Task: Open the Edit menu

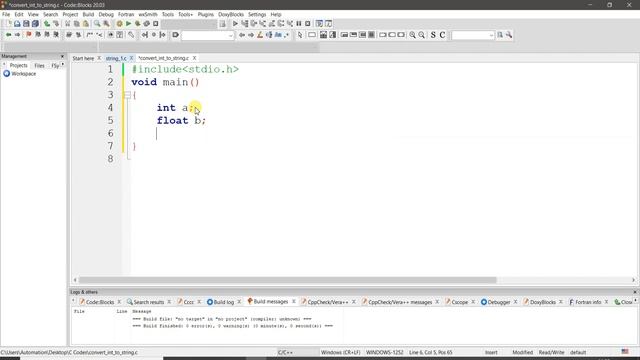Action: pyautogui.click(x=19, y=14)
